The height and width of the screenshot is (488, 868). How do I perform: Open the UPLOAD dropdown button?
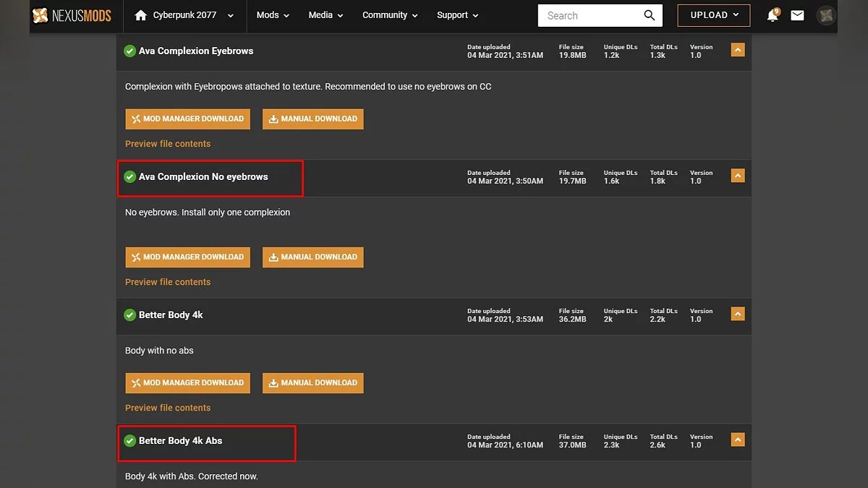[713, 15]
